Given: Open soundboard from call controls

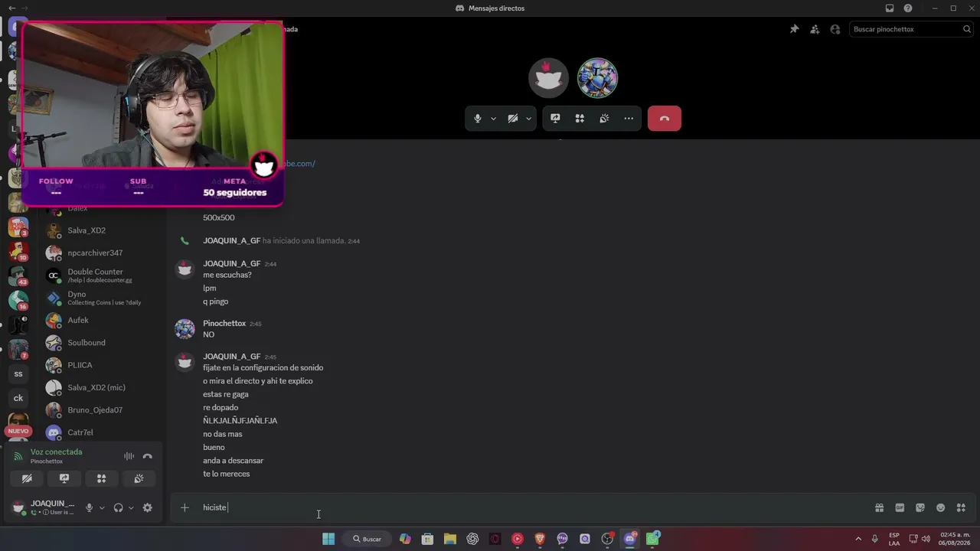Looking at the screenshot, I should pos(604,119).
